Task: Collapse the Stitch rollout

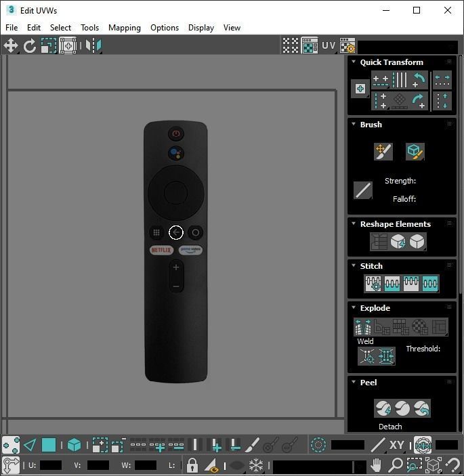Action: pyautogui.click(x=354, y=265)
